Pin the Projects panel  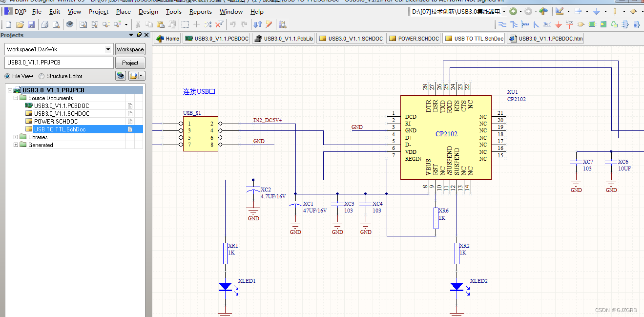click(139, 35)
